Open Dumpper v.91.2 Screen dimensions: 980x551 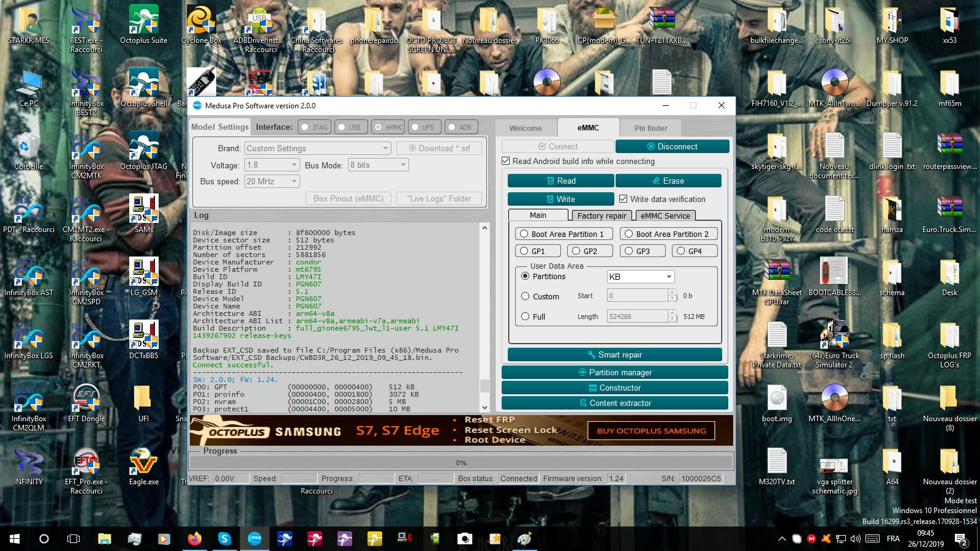(893, 84)
